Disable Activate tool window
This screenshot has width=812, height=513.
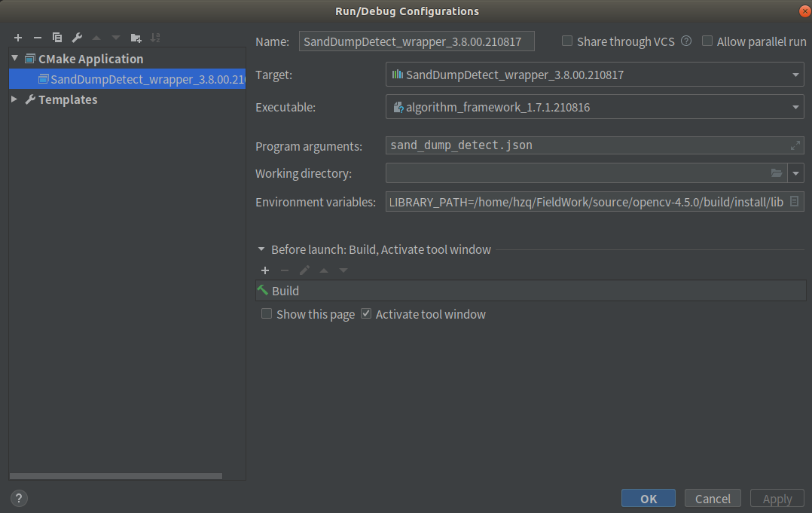pyautogui.click(x=365, y=314)
